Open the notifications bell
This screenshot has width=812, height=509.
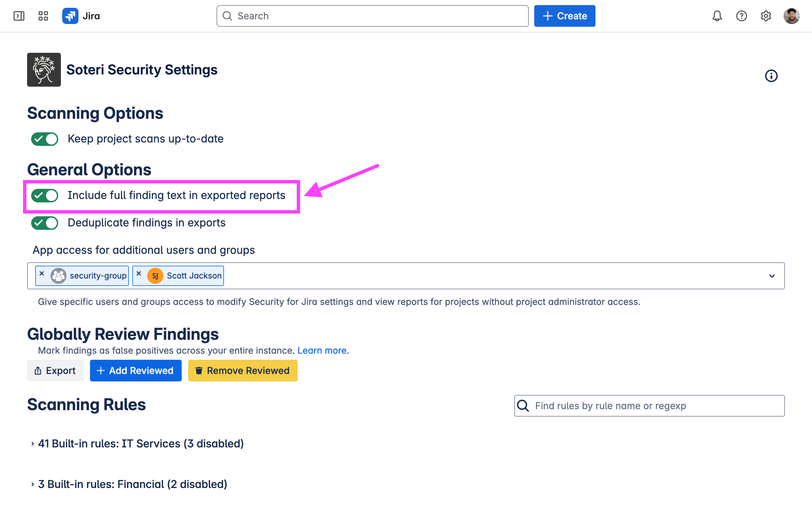click(717, 16)
